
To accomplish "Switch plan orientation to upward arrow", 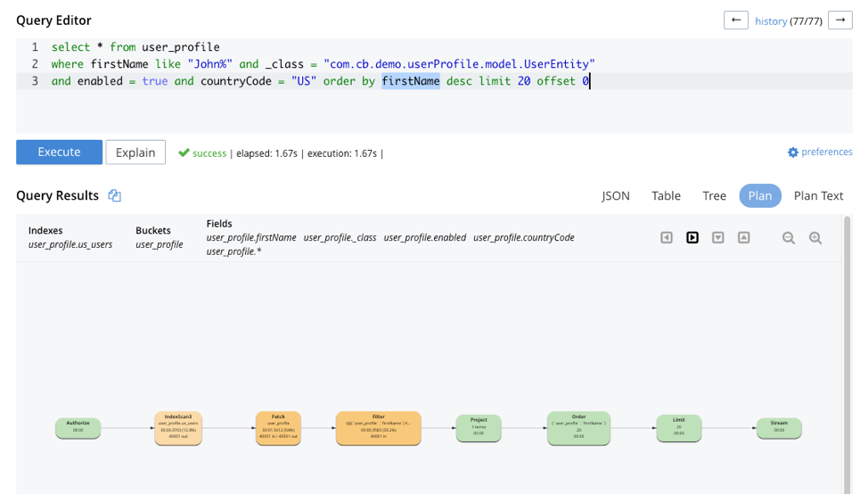I will (x=744, y=238).
